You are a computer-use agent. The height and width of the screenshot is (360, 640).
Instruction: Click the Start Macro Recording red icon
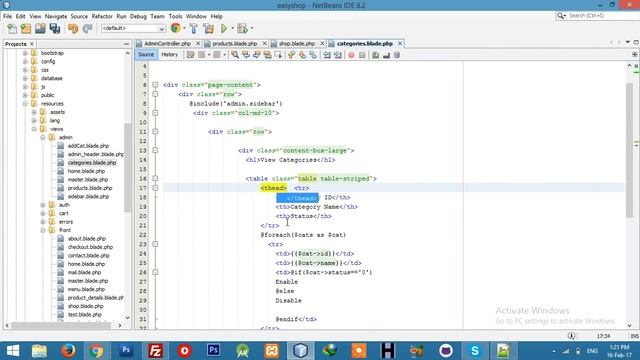(x=351, y=55)
